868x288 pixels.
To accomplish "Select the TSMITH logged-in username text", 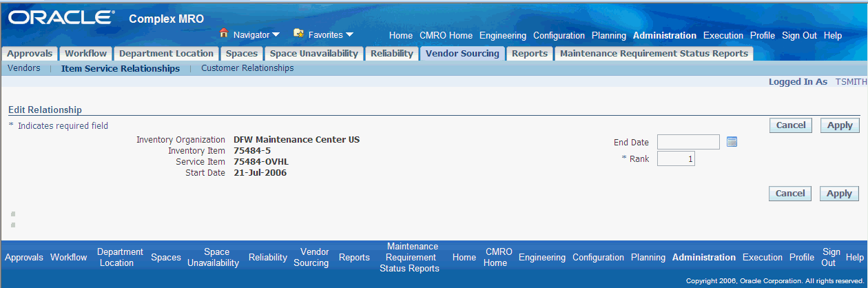I will click(x=851, y=81).
